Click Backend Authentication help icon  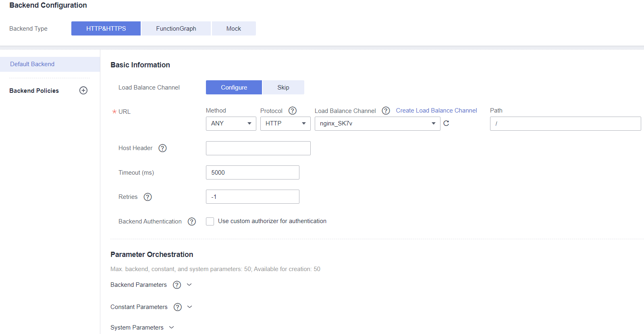192,221
